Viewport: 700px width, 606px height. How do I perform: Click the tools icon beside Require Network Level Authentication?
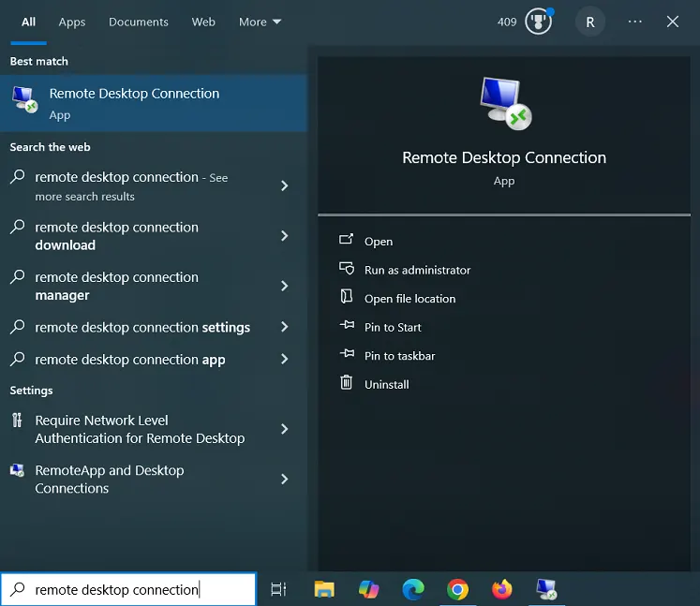(17, 420)
